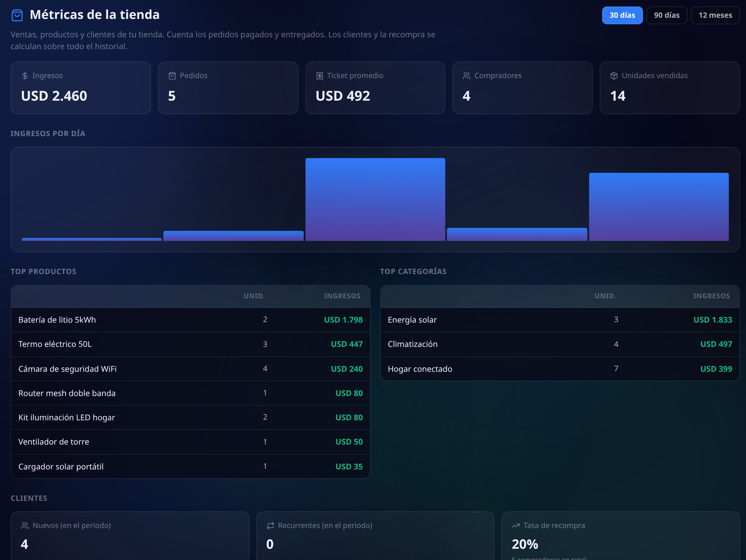The width and height of the screenshot is (746, 560).
Task: Click the Cargador solar portátil product name
Action: pos(61,466)
